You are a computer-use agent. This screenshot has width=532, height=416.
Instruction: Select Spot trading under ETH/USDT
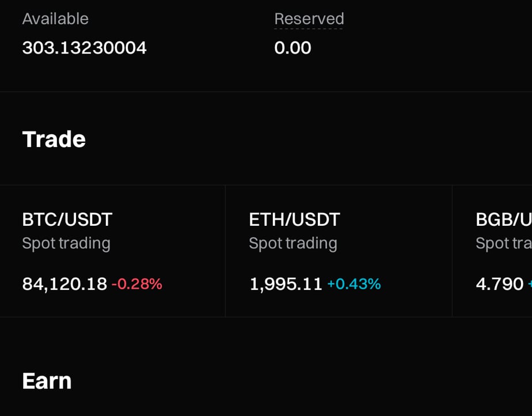293,244
